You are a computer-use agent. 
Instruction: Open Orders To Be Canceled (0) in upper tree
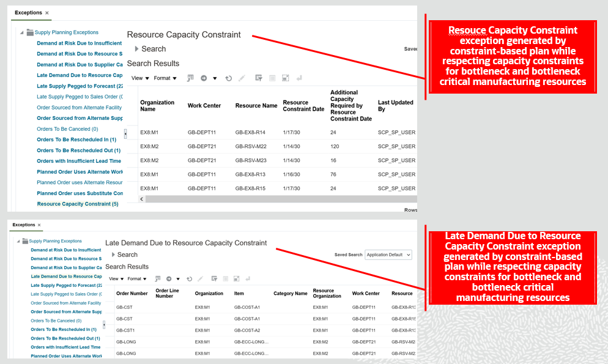[67, 129]
